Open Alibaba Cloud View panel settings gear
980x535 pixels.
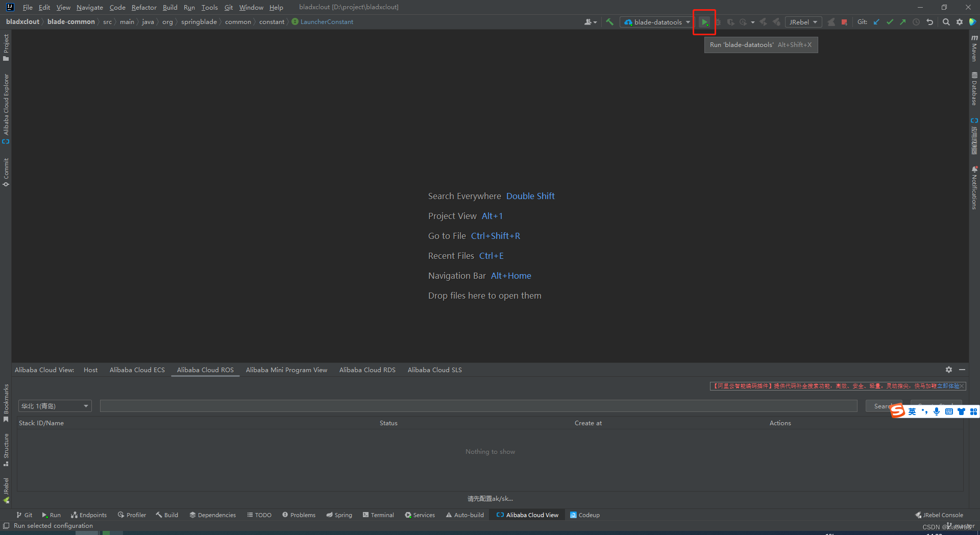(x=948, y=370)
